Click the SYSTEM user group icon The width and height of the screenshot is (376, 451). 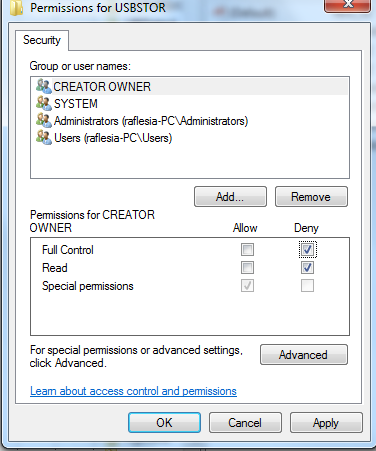[44, 103]
